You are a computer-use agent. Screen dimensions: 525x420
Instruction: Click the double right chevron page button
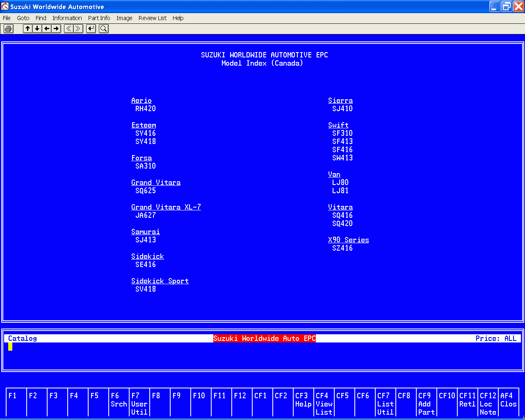(x=78, y=29)
